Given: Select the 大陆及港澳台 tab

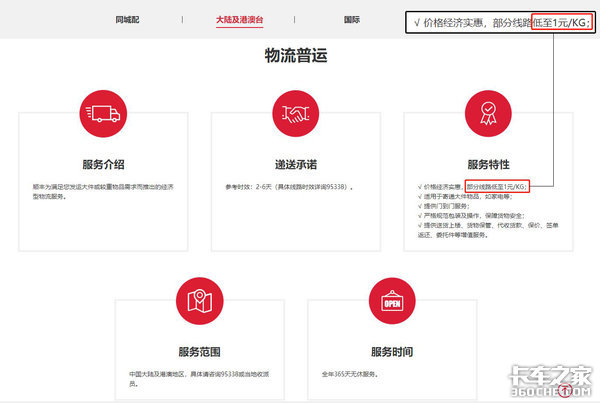Looking at the screenshot, I should [240, 20].
